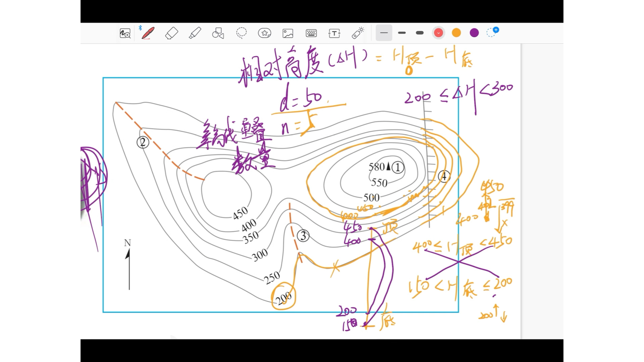Click the 500 contour label

[371, 198]
